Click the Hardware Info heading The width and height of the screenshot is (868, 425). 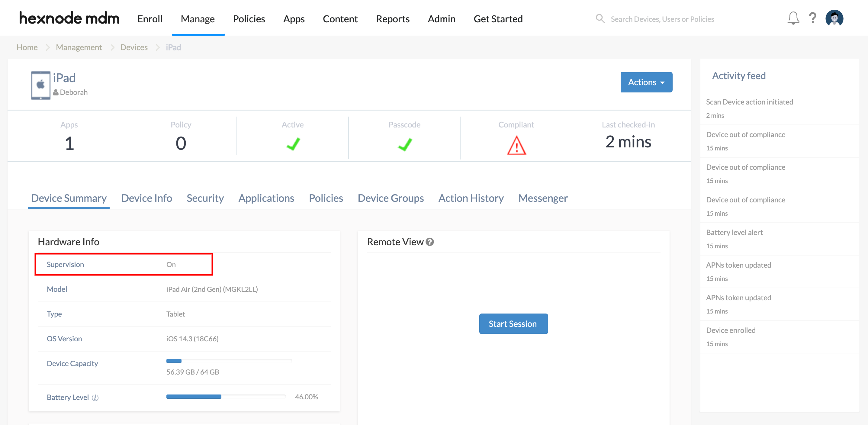pyautogui.click(x=68, y=242)
